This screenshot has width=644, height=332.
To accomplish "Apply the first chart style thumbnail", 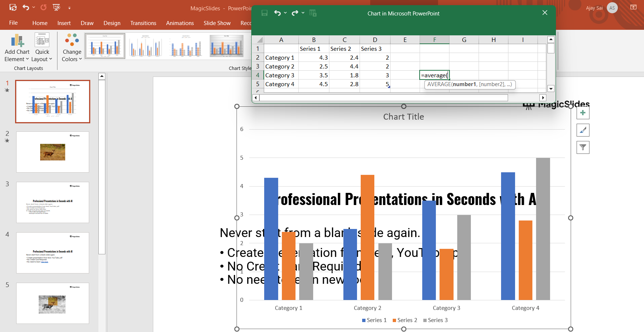I will [105, 46].
